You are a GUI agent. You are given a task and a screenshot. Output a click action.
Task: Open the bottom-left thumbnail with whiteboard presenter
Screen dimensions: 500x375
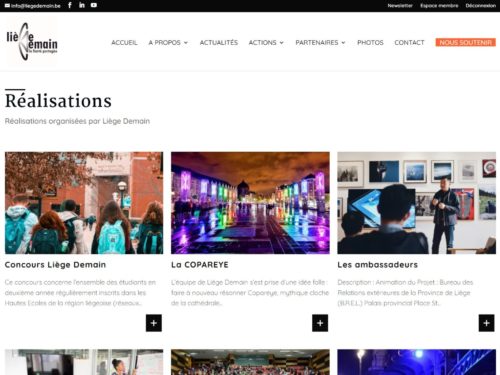pyautogui.click(x=84, y=362)
